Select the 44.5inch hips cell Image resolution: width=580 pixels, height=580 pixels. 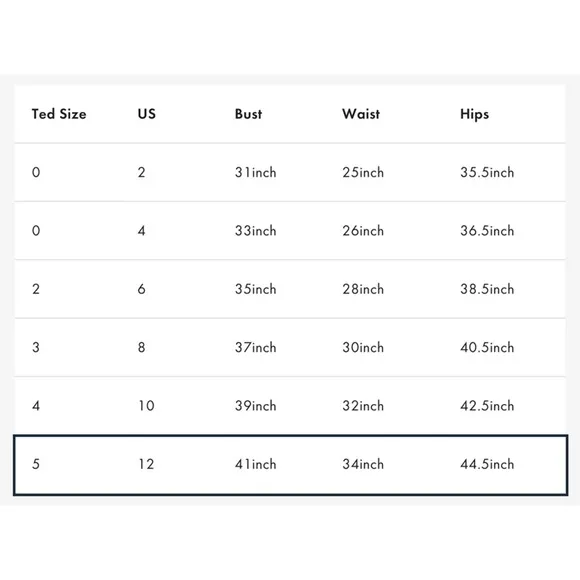487,464
